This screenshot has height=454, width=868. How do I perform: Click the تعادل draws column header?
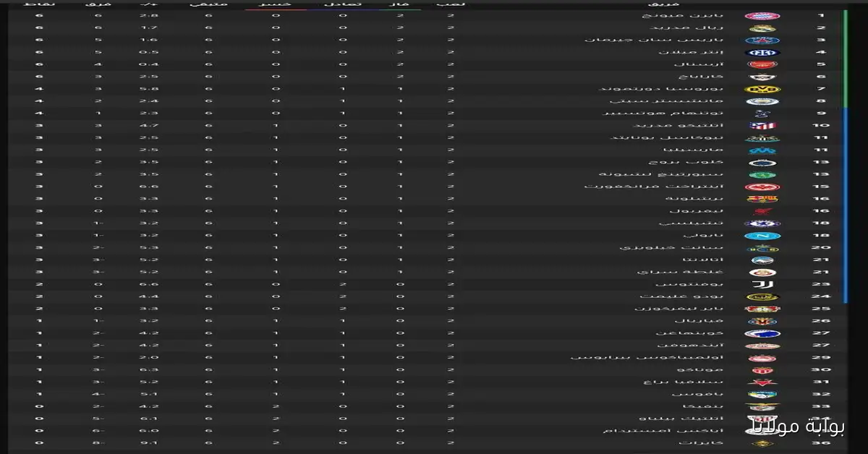[337, 4]
